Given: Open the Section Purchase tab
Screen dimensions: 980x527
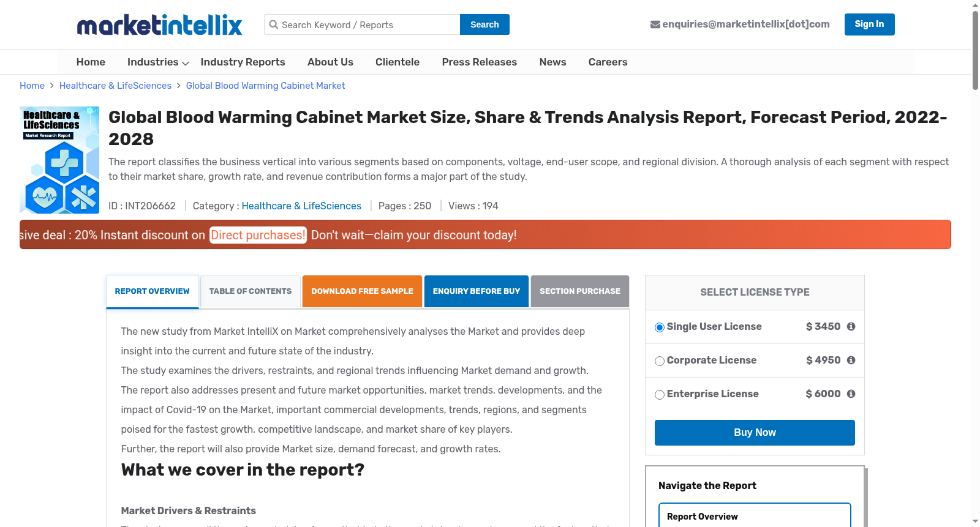Looking at the screenshot, I should coord(580,291).
